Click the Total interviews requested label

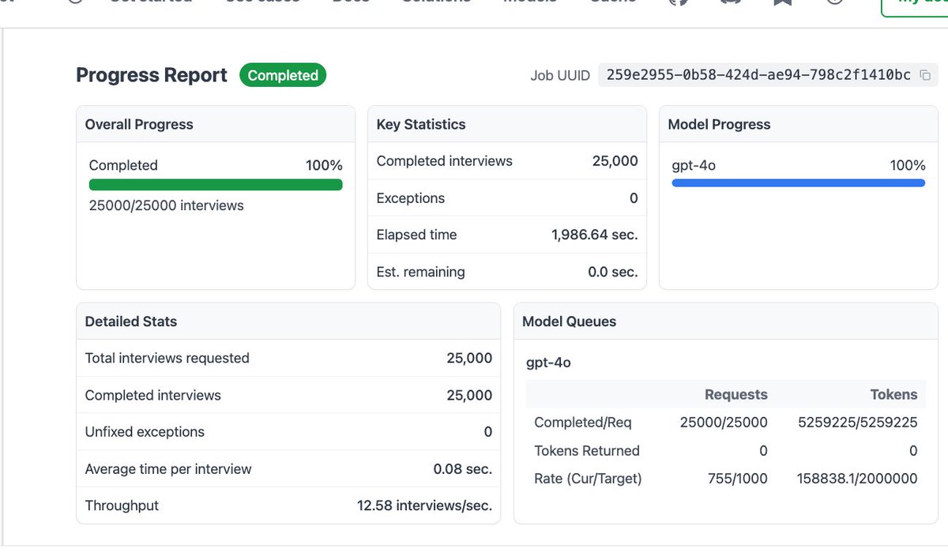point(167,358)
